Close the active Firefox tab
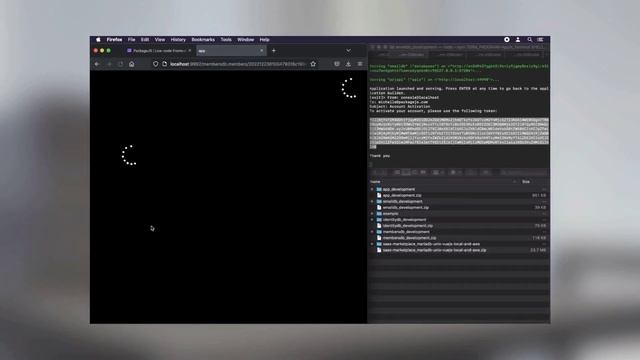Viewport: 640px width, 360px height. tap(262, 51)
